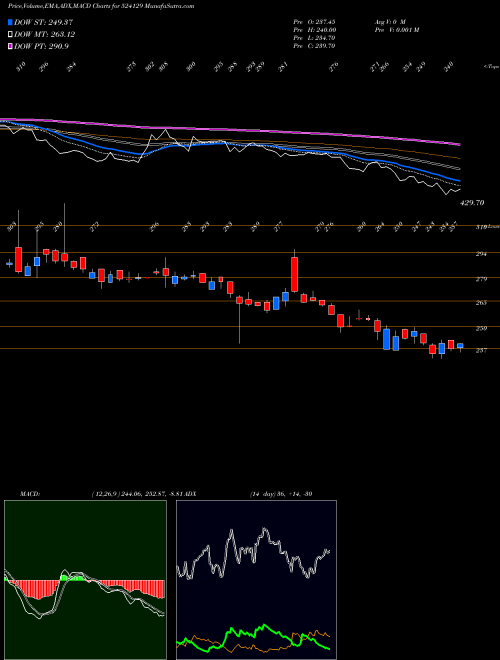
Task: Click the white ADX line peak
Action: click(x=264, y=530)
